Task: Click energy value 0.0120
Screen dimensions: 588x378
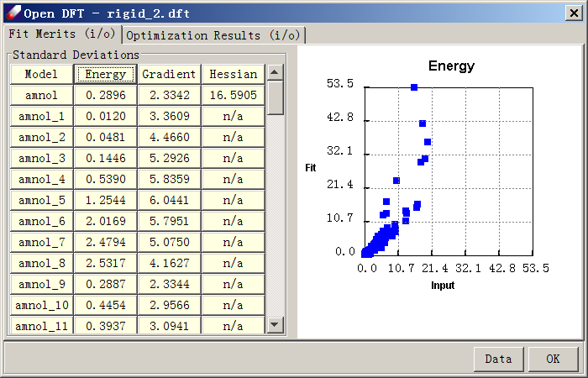Action: pos(105,116)
